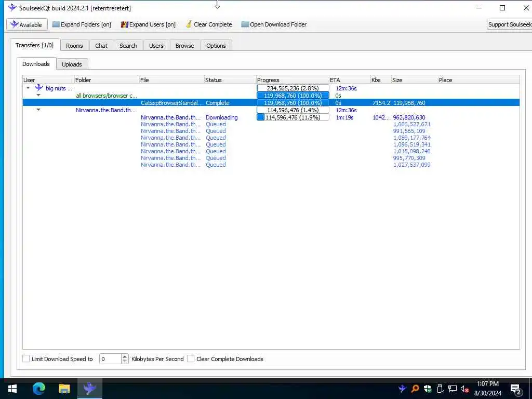This screenshot has width=532, height=399.
Task: Click the 114,596,476 (1.4%) folder progress bar
Action: pyautogui.click(x=293, y=110)
